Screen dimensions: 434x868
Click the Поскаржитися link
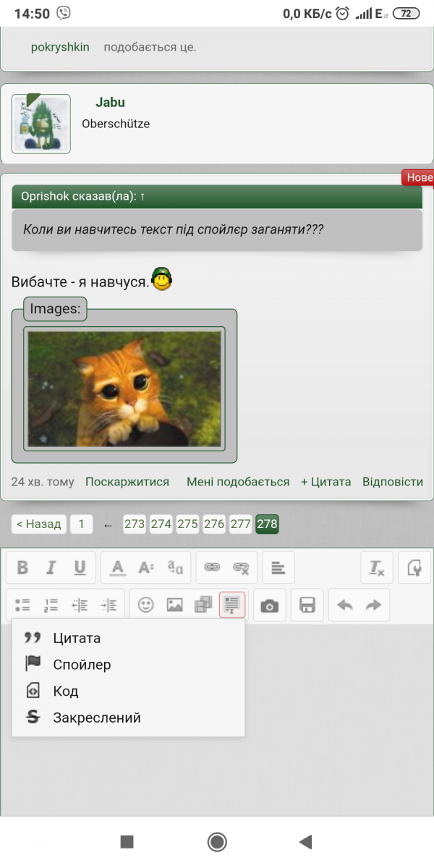click(x=127, y=482)
